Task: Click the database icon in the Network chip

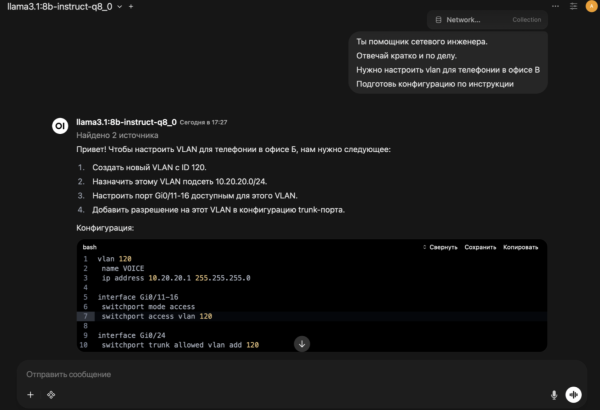Action: pyautogui.click(x=439, y=20)
